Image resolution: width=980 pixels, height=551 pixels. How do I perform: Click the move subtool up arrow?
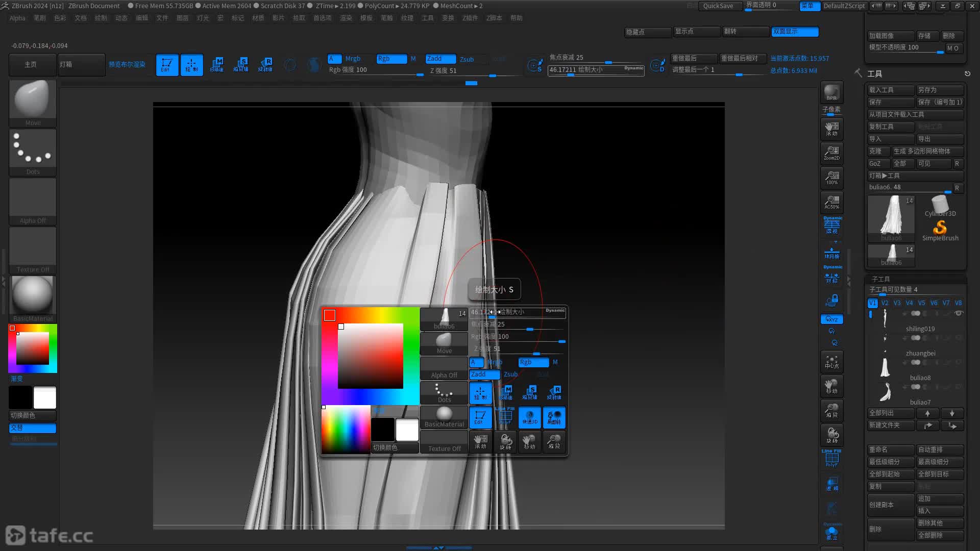tap(927, 413)
